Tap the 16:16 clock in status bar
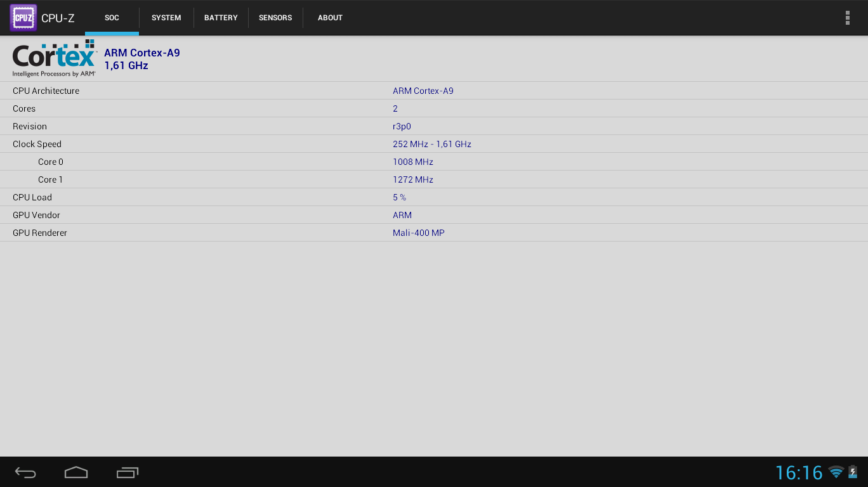This screenshot has height=487, width=868. pos(798,472)
